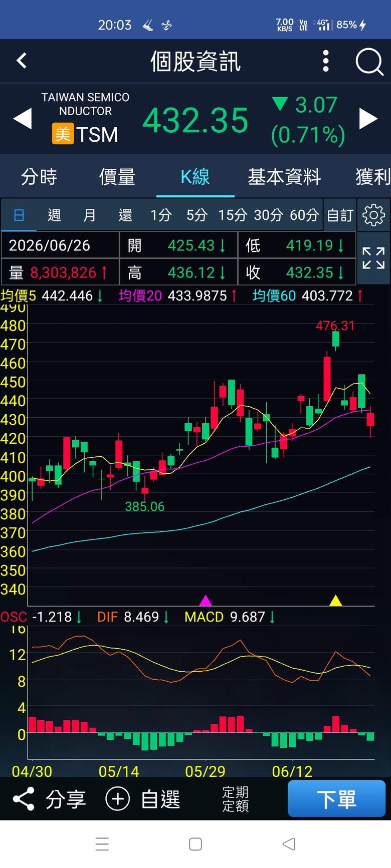This screenshot has width=391, height=868.
Task: Tap 自選 watchlist label
Action: click(160, 799)
